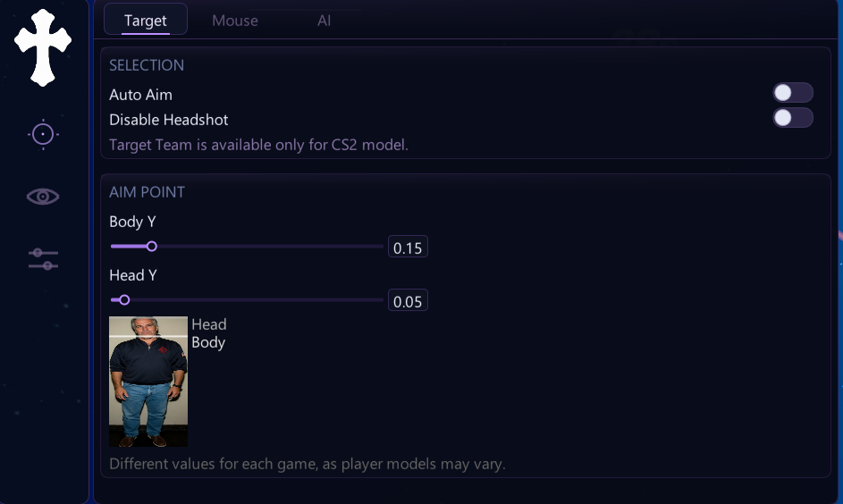Click the end of the Body Y slider track

click(x=382, y=246)
